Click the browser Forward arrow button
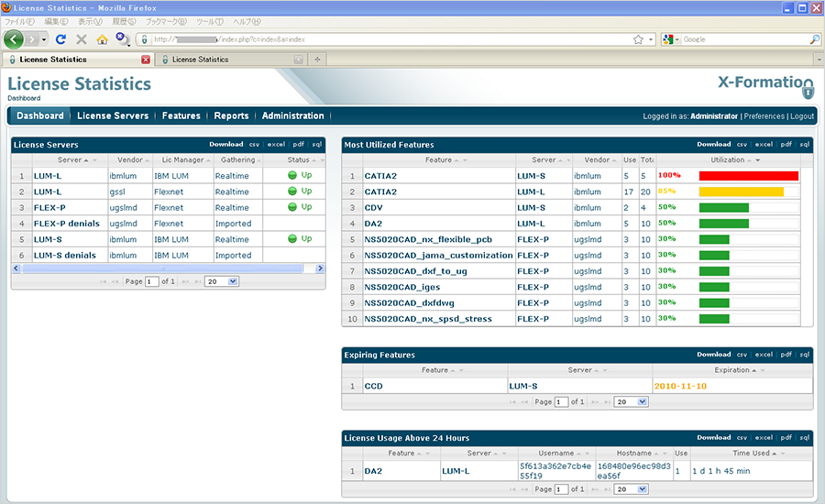 tap(32, 39)
